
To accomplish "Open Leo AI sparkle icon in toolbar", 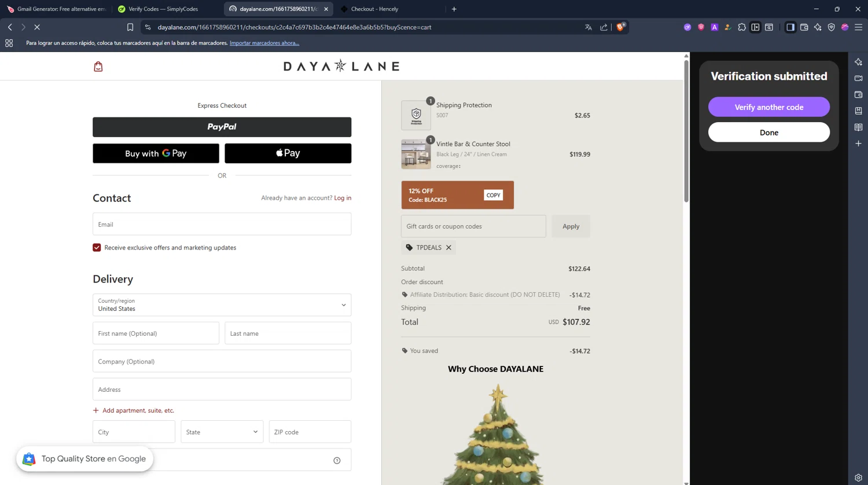I will [818, 27].
